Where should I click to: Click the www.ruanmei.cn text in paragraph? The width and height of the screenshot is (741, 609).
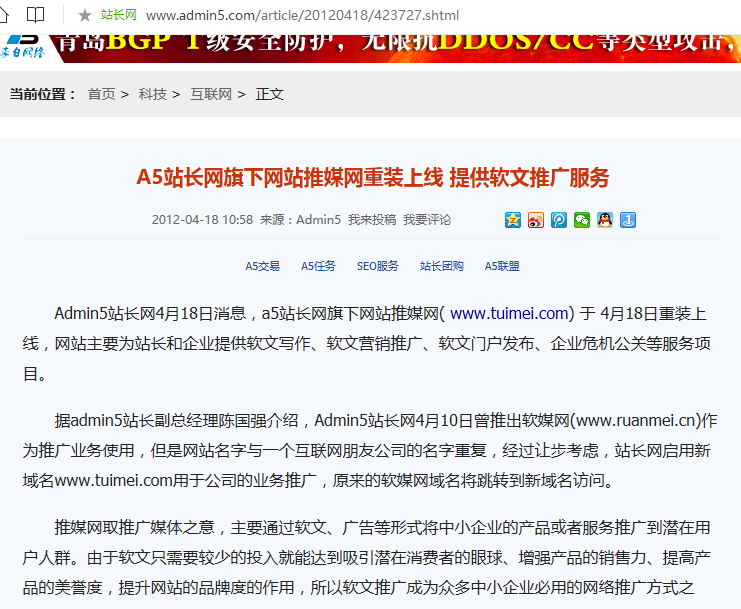tap(635, 420)
